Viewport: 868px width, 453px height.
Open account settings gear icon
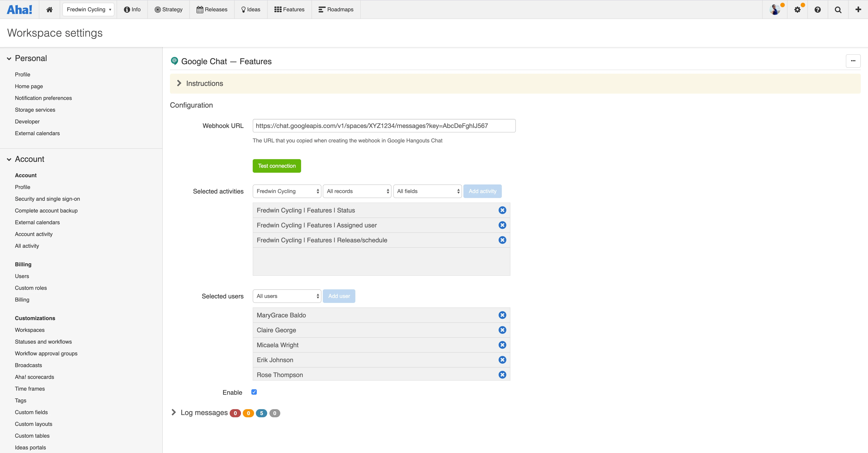coord(797,9)
